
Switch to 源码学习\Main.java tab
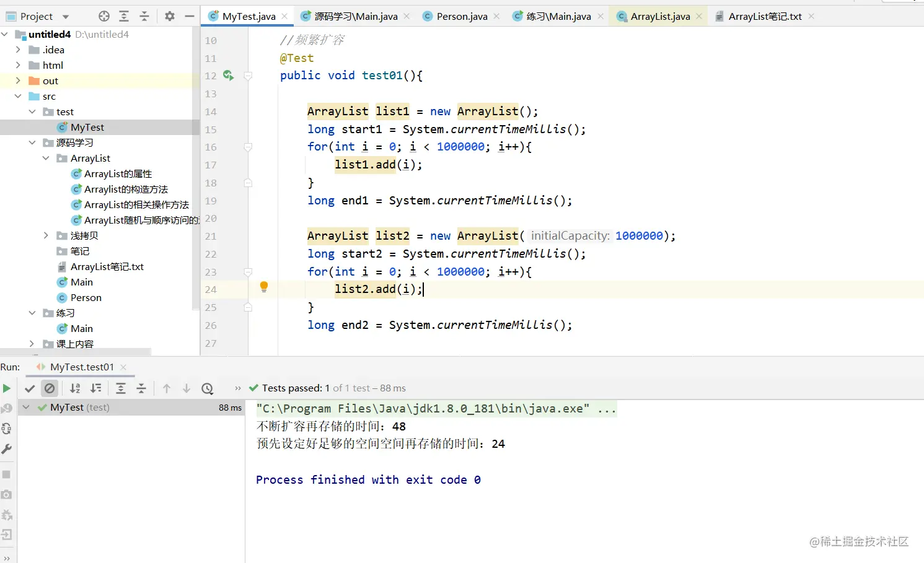pyautogui.click(x=356, y=17)
